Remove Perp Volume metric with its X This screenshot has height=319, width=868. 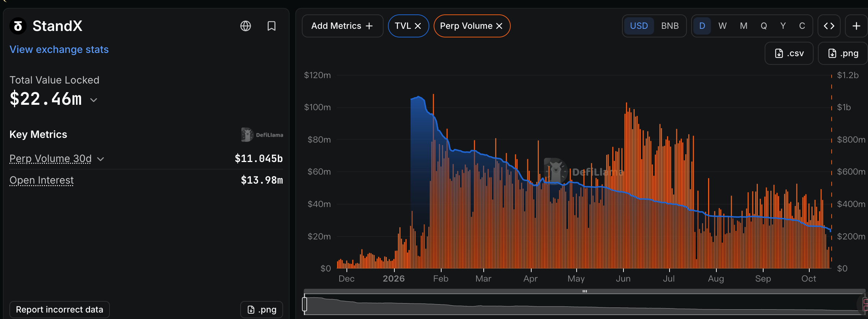(499, 26)
